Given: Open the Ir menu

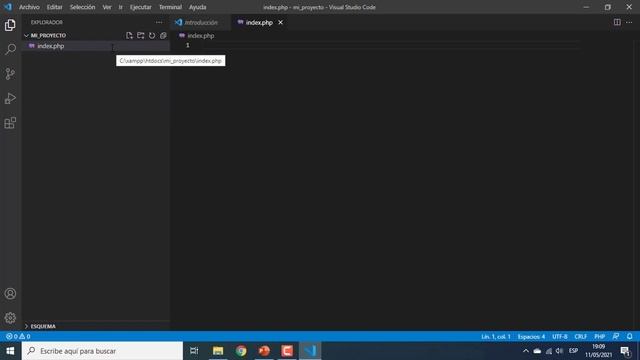Looking at the screenshot, I should (x=120, y=7).
